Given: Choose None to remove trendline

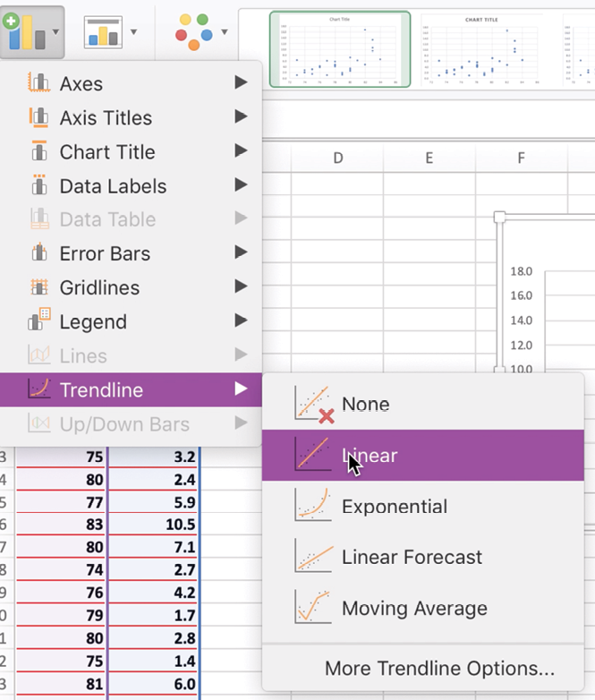Looking at the screenshot, I should (365, 405).
